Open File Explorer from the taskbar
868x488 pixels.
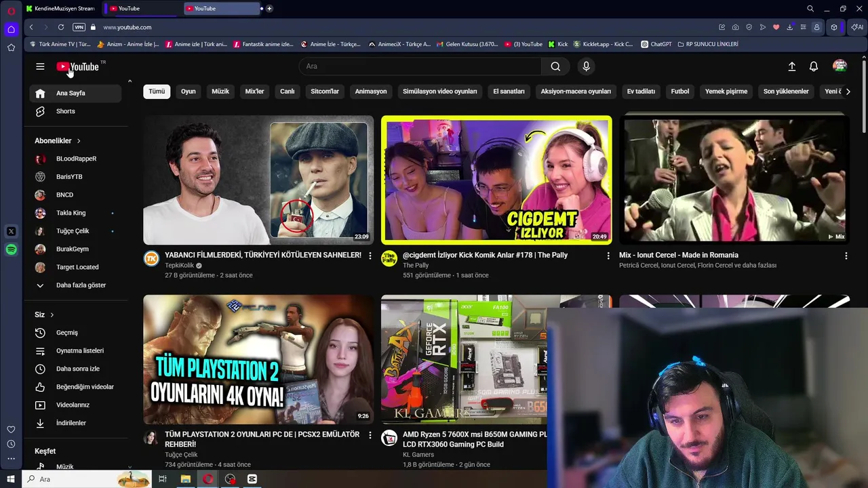(185, 479)
